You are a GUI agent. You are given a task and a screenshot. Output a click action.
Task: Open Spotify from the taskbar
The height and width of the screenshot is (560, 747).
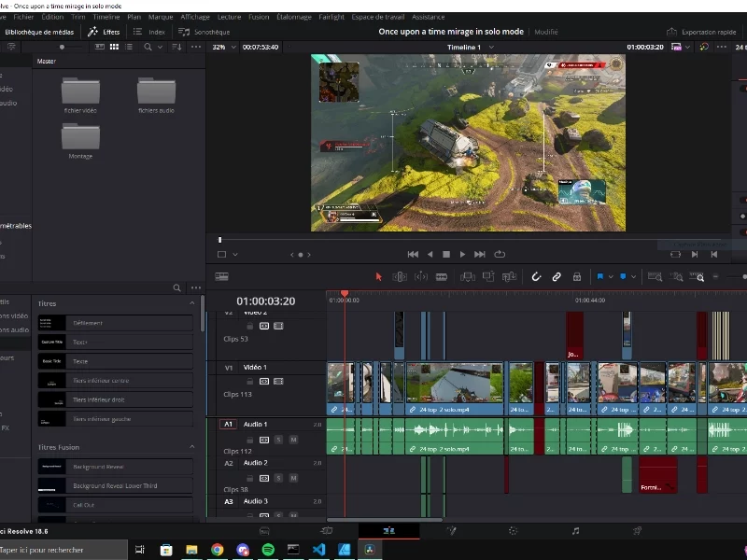pos(268,550)
